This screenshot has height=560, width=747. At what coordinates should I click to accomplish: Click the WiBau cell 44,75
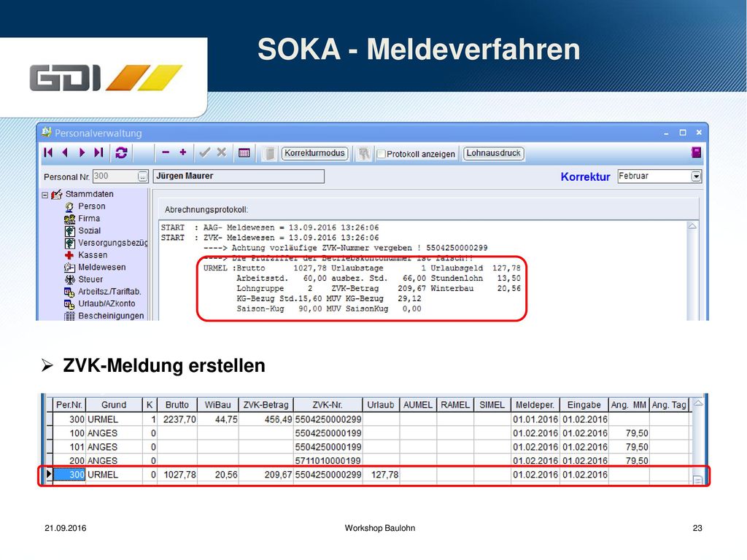(x=217, y=419)
